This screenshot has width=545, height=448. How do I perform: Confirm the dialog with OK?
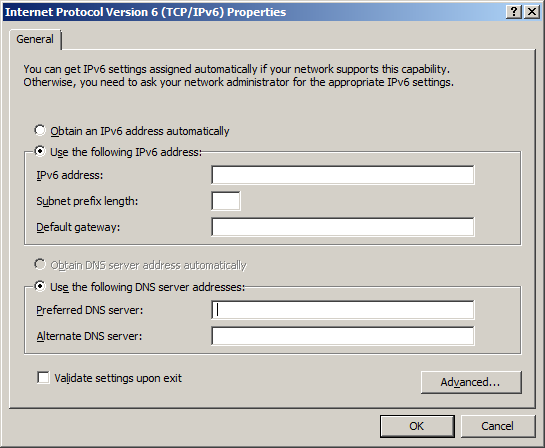click(x=417, y=426)
